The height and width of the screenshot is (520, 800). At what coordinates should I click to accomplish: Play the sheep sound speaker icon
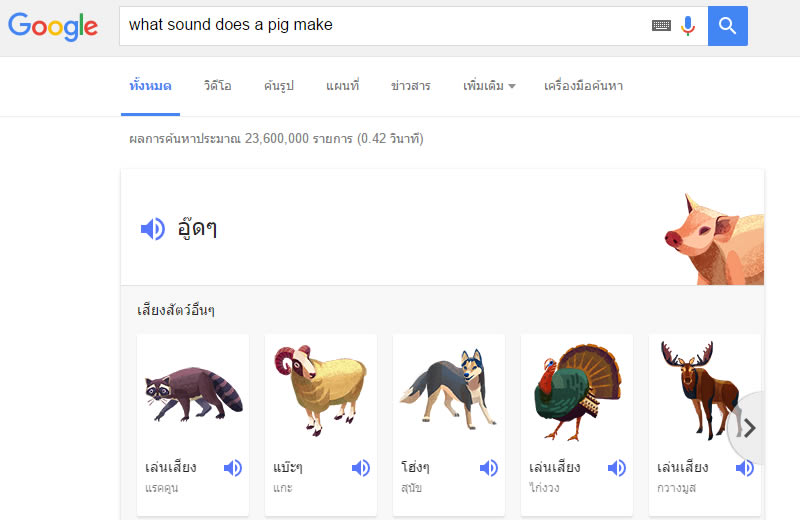tap(361, 467)
